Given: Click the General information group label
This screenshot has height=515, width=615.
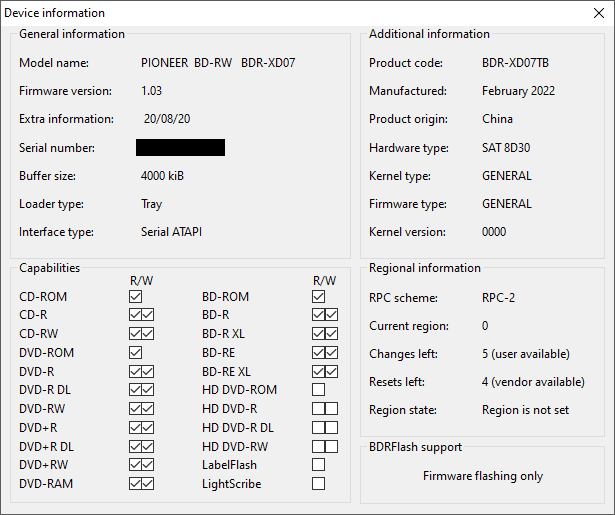Looking at the screenshot, I should click(72, 34).
